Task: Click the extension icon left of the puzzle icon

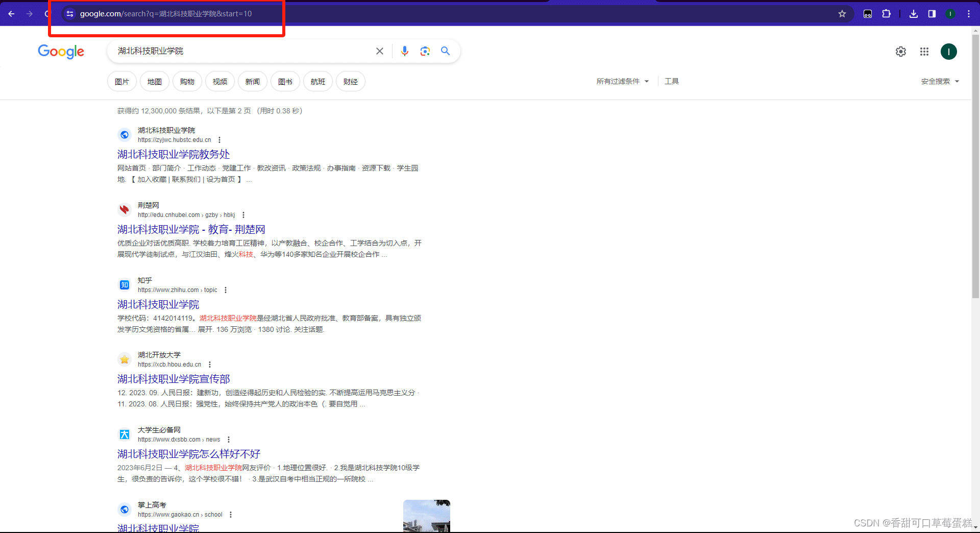Action: [868, 14]
